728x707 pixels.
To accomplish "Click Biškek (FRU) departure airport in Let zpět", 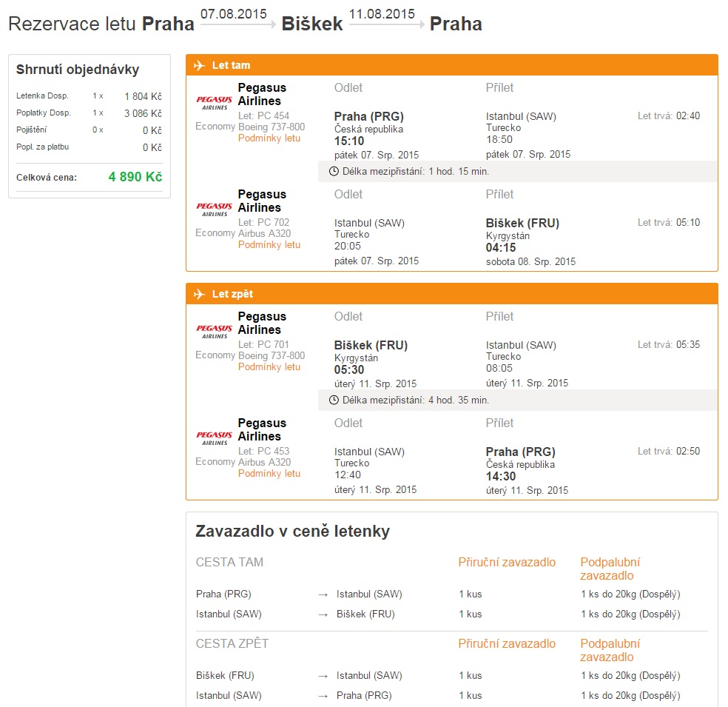I will tap(371, 345).
